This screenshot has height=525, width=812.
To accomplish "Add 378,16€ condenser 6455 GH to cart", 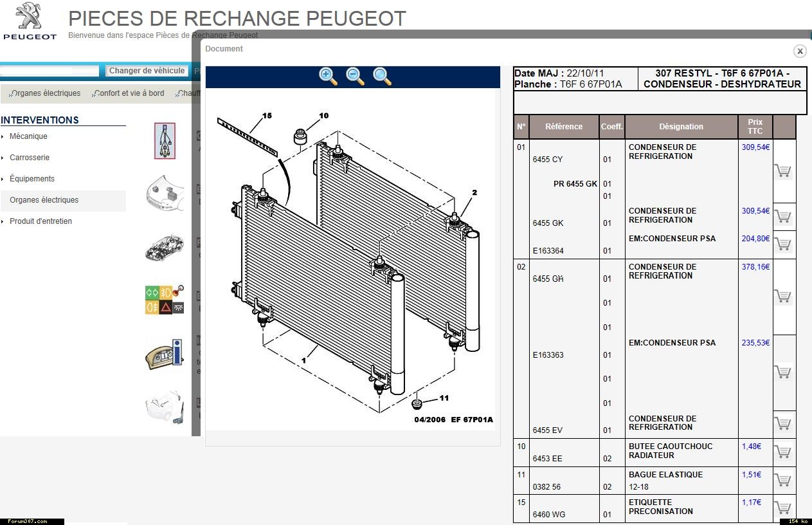I will click(x=782, y=296).
